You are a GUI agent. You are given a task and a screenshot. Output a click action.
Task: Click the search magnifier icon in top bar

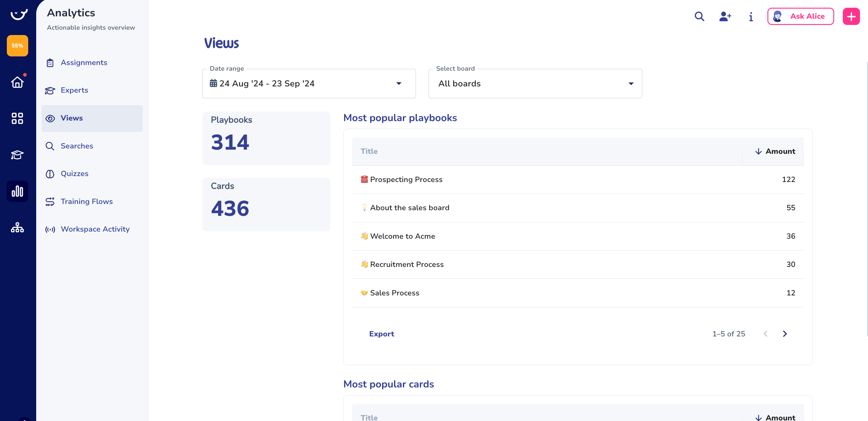(x=699, y=16)
